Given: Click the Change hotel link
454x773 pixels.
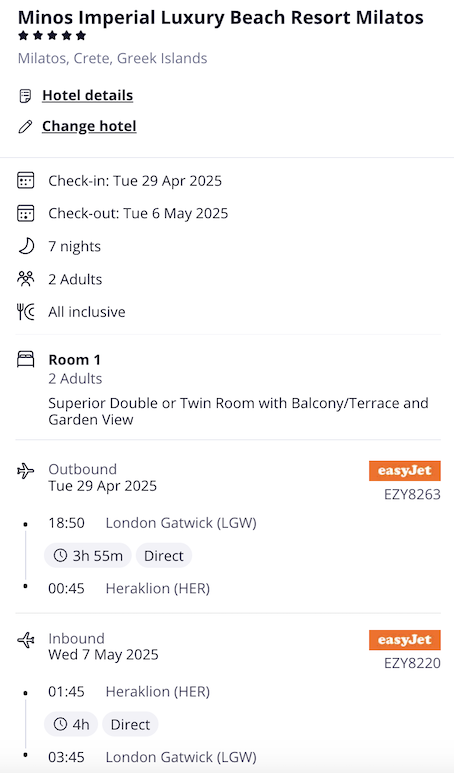Looking at the screenshot, I should click(x=89, y=126).
